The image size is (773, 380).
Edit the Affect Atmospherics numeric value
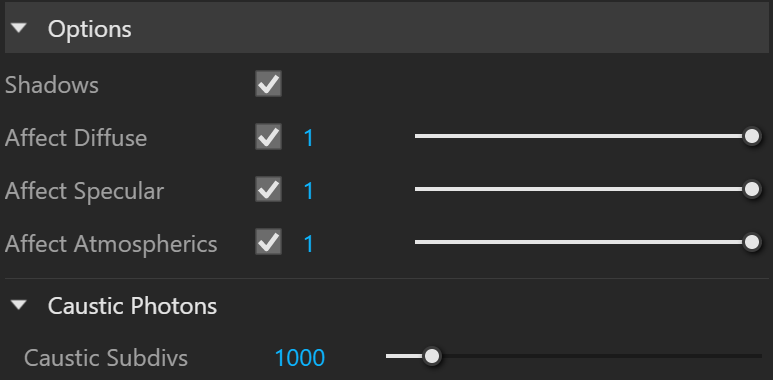[309, 243]
